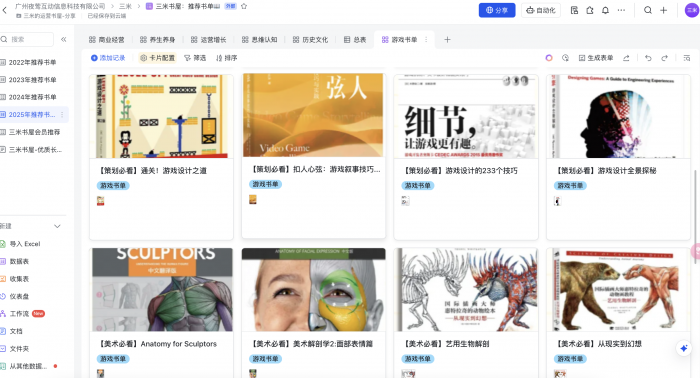Image resolution: width=700 pixels, height=378 pixels.
Task: Switch to the 思维认知 view tab
Action: pyautogui.click(x=259, y=40)
